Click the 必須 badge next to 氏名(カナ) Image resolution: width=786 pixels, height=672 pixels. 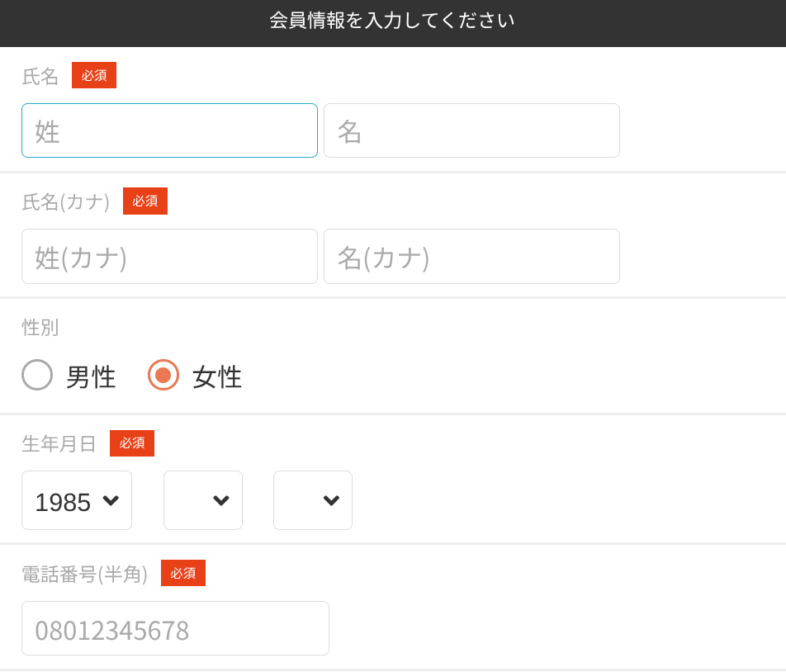144,201
